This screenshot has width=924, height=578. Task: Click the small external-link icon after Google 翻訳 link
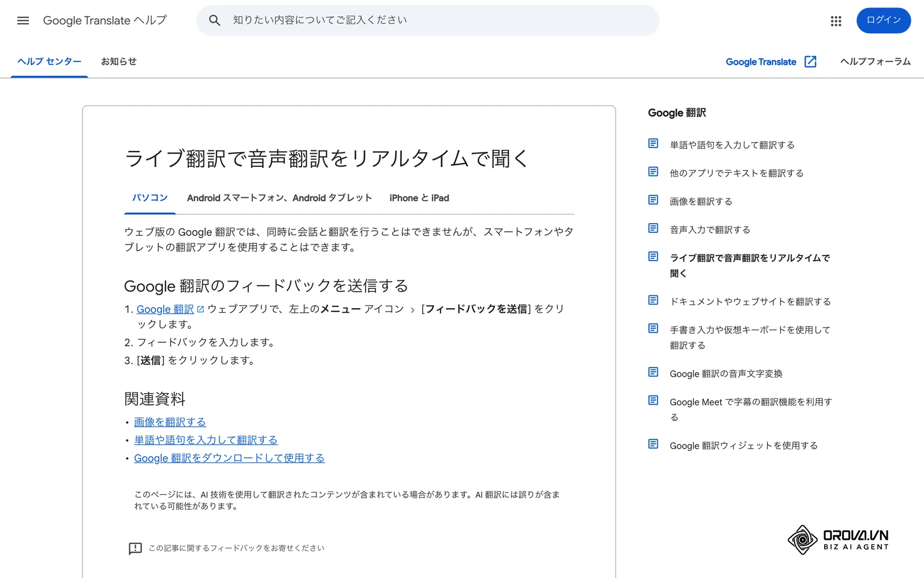pos(200,309)
